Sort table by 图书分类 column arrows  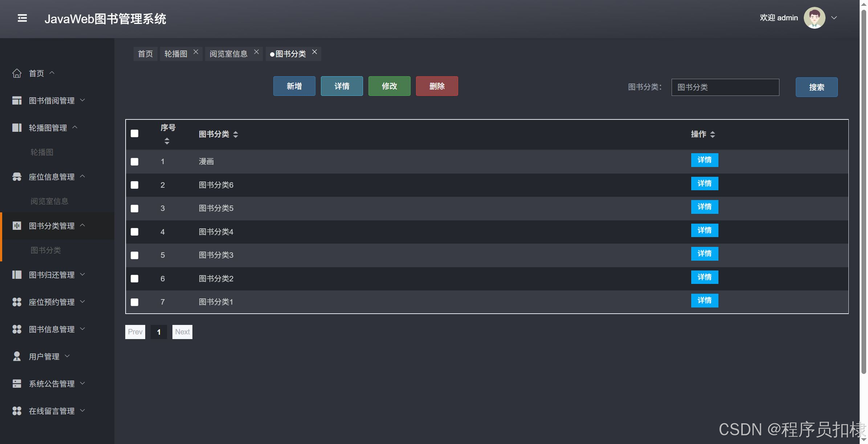pyautogui.click(x=236, y=134)
